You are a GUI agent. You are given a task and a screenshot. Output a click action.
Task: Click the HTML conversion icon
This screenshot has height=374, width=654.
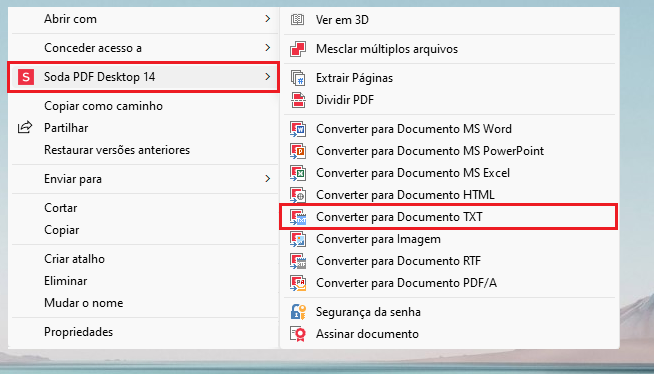pos(298,195)
